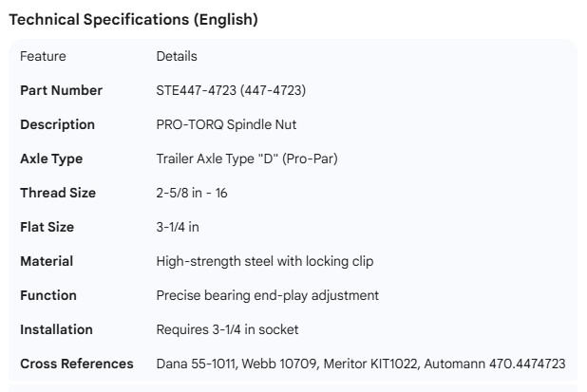The image size is (587, 392).
Task: Select the Feature column header
Action: pyautogui.click(x=42, y=56)
